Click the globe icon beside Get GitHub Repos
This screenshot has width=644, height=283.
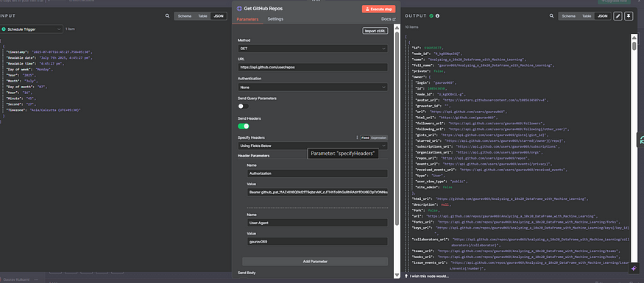240,9
